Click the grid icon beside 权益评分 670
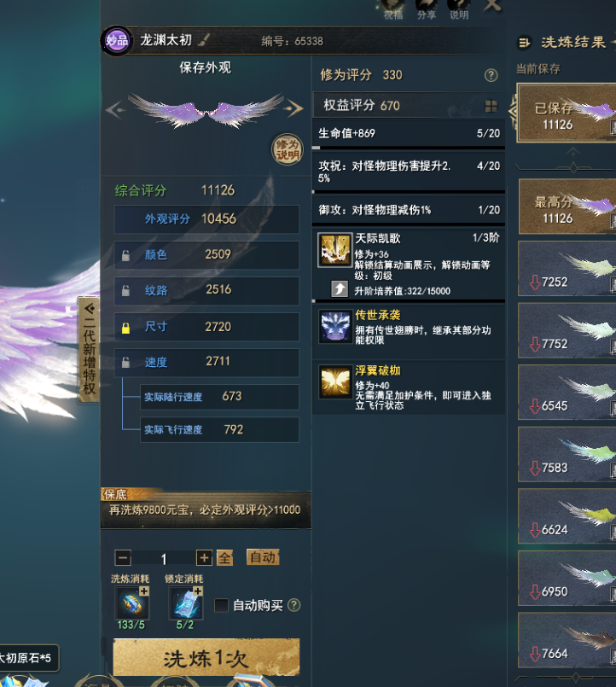The image size is (616, 687). (491, 106)
